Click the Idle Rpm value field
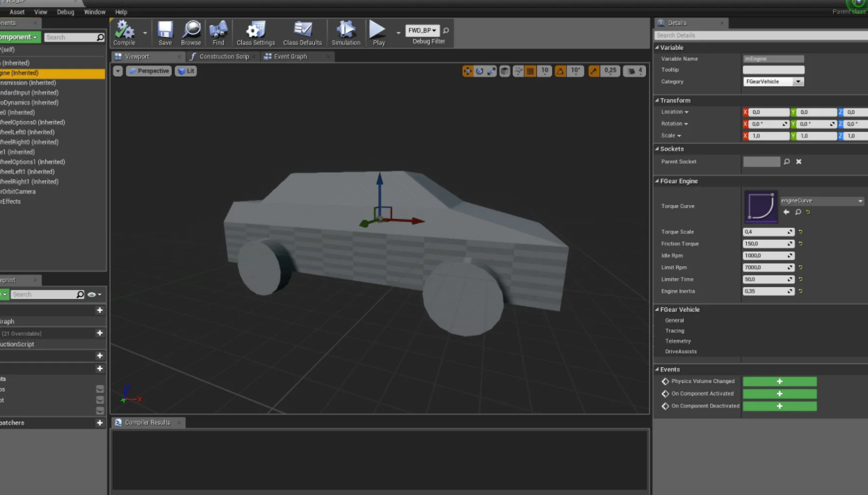 (x=769, y=256)
